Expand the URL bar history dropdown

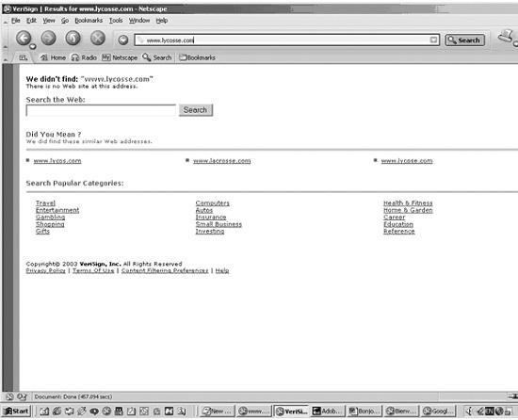tap(433, 40)
